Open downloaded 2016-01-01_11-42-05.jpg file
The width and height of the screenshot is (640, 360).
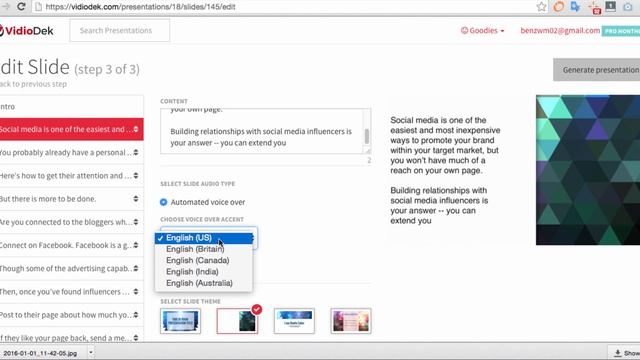click(x=40, y=353)
